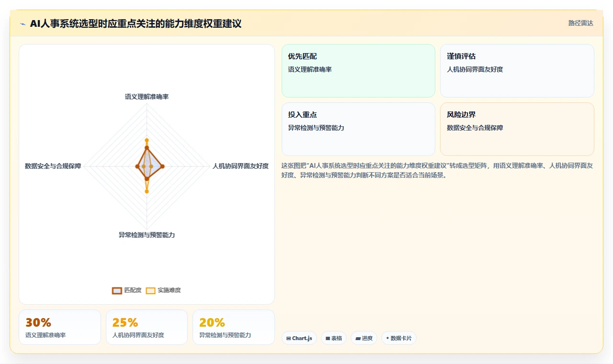Select the Chart.js tag chip
The width and height of the screenshot is (613, 364).
[x=299, y=338]
